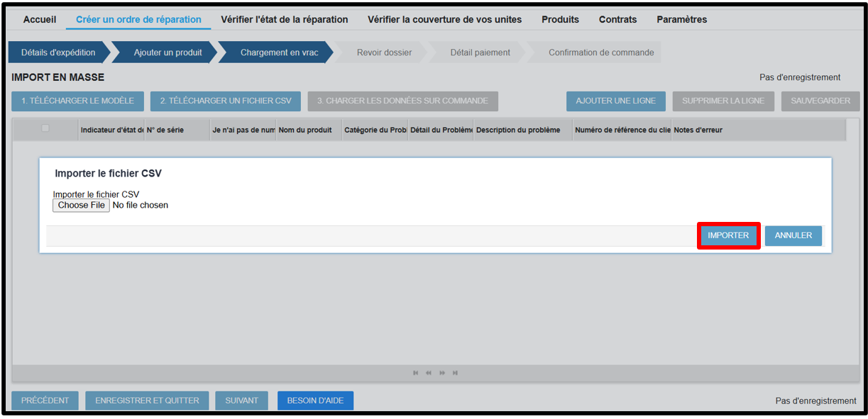Click the Sauvegarder button

point(820,101)
